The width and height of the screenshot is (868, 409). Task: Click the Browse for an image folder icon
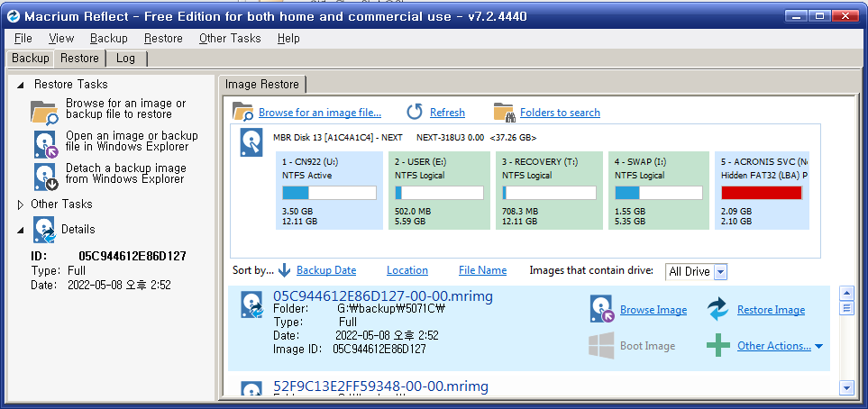point(242,112)
